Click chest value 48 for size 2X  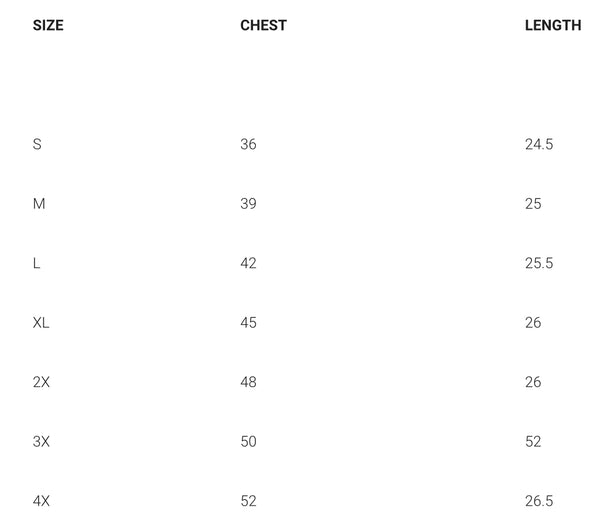pyautogui.click(x=248, y=382)
